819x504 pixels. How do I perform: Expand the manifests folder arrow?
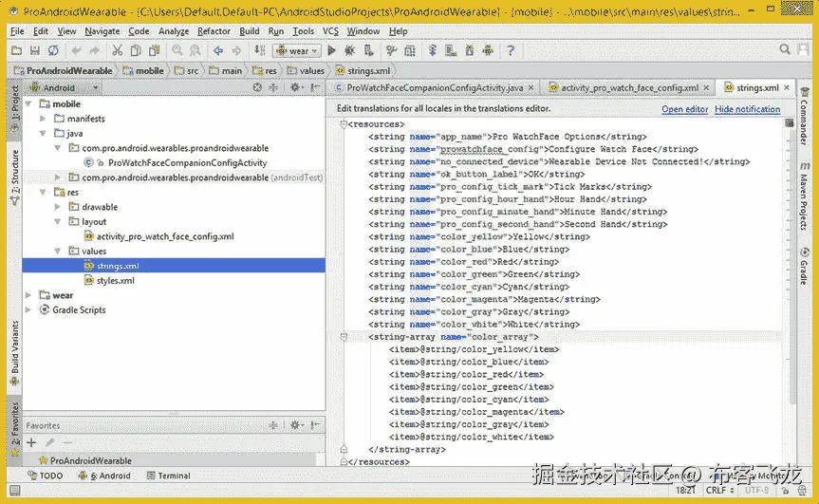pyautogui.click(x=43, y=119)
